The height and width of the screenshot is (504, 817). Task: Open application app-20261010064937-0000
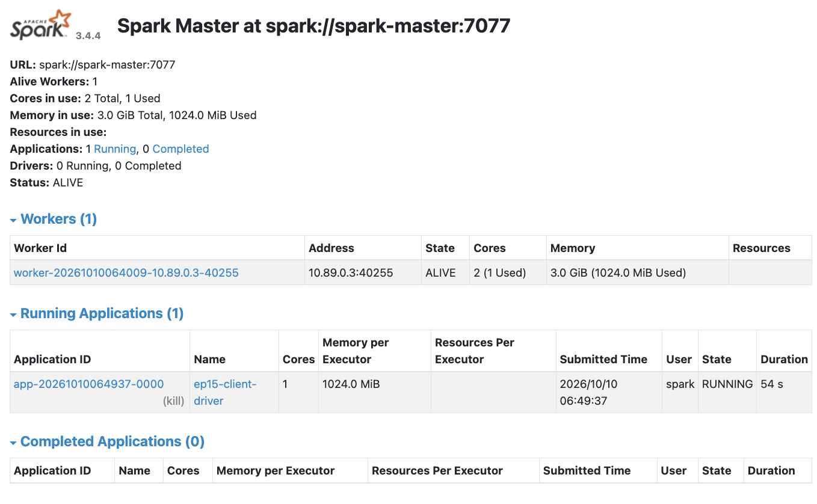click(88, 384)
